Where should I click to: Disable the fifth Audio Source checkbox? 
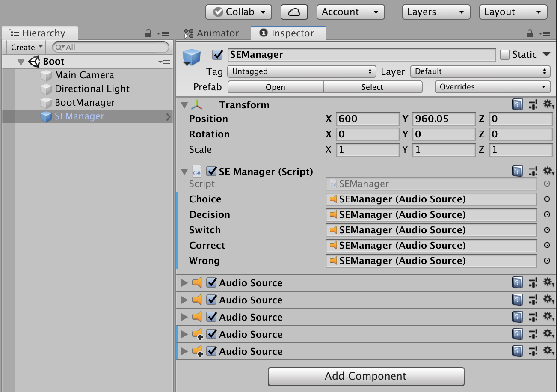211,351
